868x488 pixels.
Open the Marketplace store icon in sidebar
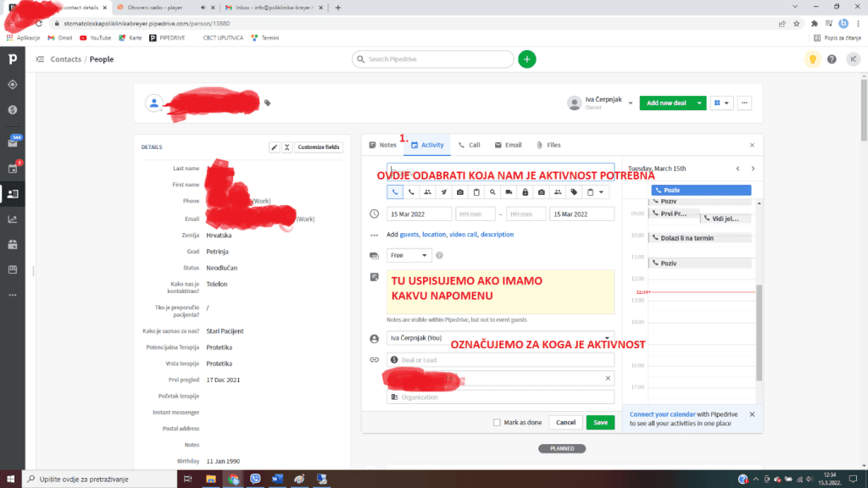[12, 269]
